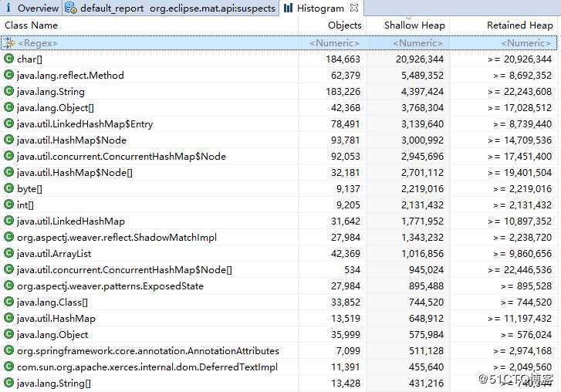Click the Numeric filter under Objects column
This screenshot has height=392, width=561.
[x=334, y=43]
